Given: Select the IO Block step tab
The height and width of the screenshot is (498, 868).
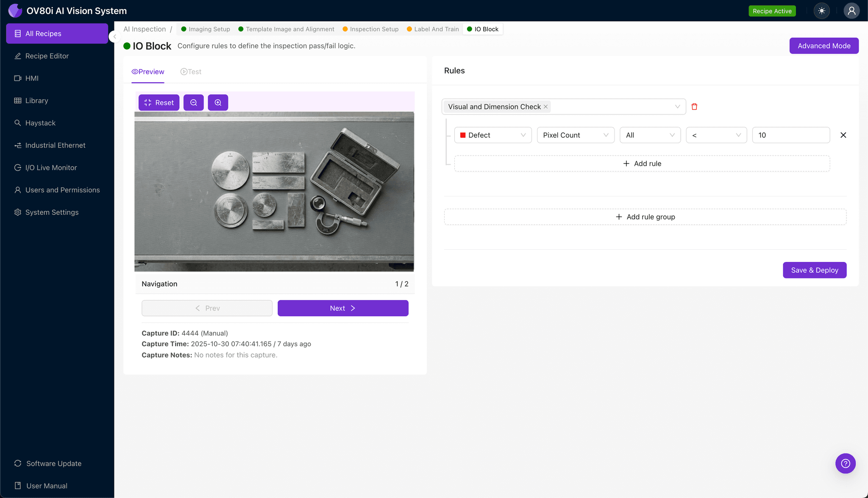Looking at the screenshot, I should point(483,29).
